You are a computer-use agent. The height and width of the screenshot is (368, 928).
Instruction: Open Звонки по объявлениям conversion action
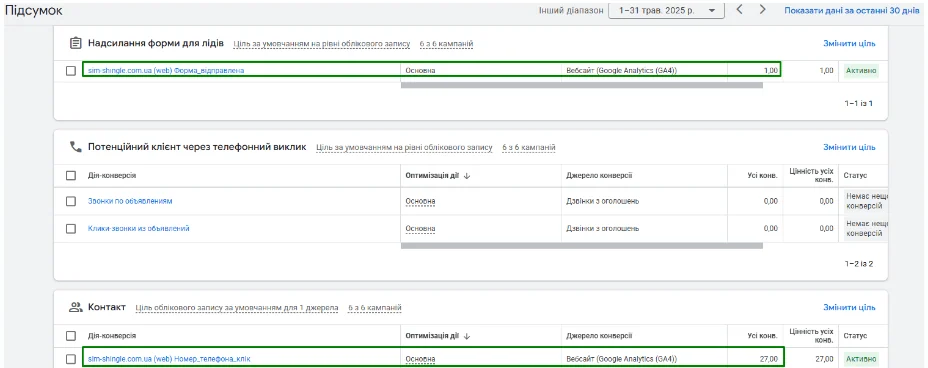tap(130, 201)
